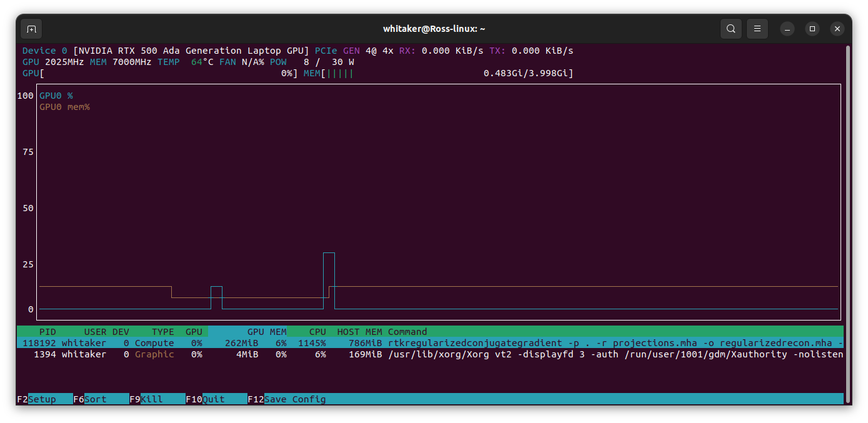Click the 75 y-axis label
The width and height of the screenshot is (868, 423).
[x=28, y=152]
